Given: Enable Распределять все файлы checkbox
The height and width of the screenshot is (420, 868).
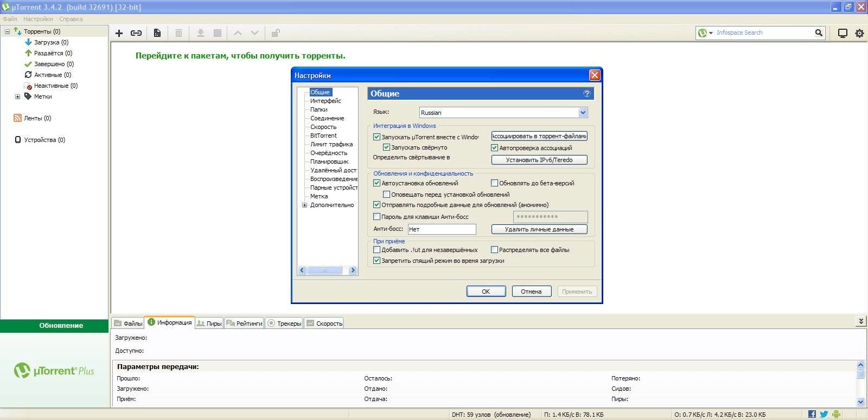Looking at the screenshot, I should click(x=494, y=250).
